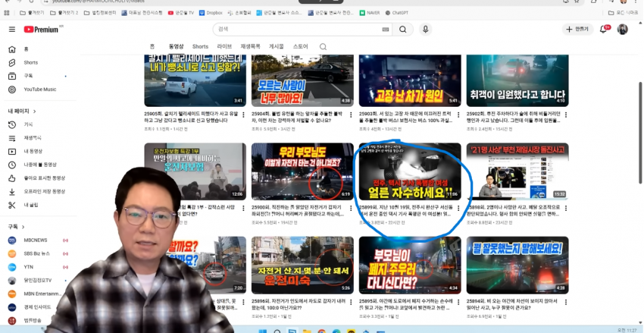Click the 만들기 create button

[x=578, y=30]
